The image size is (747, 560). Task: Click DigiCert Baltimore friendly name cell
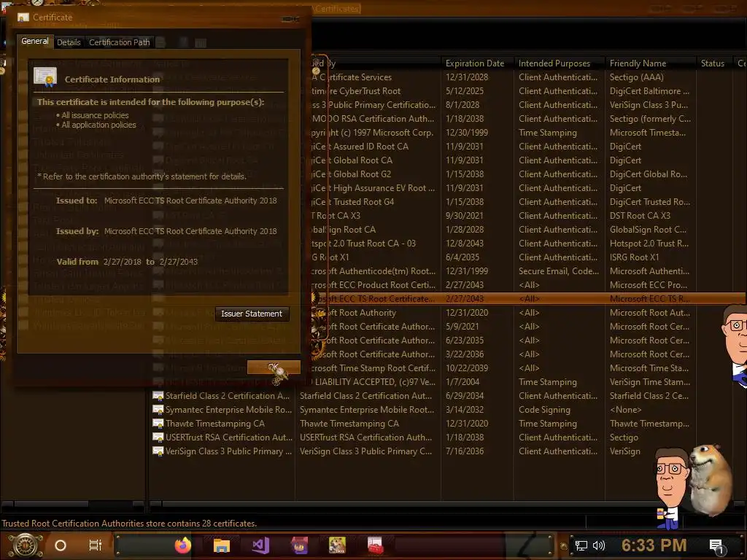(x=649, y=91)
